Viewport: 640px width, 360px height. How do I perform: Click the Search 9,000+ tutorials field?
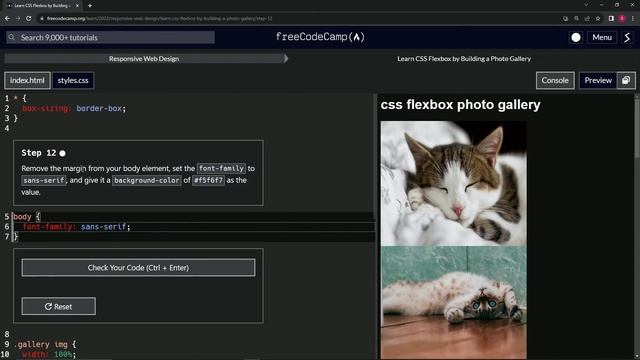[110, 37]
